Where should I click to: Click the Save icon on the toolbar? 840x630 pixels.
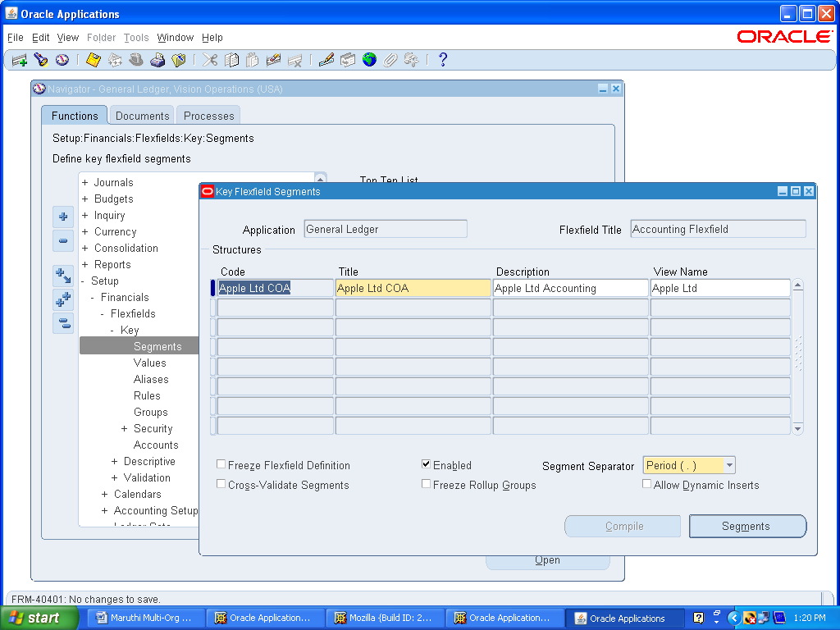pos(93,59)
